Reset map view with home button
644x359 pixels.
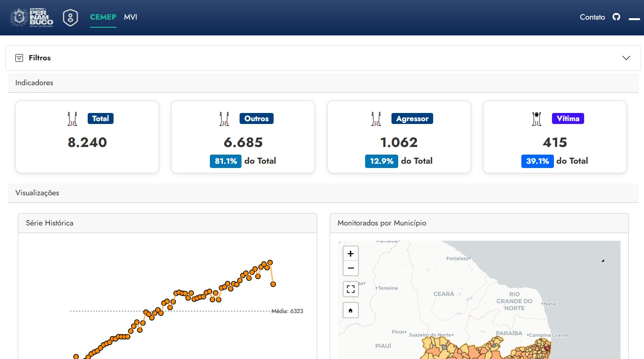pos(351,311)
